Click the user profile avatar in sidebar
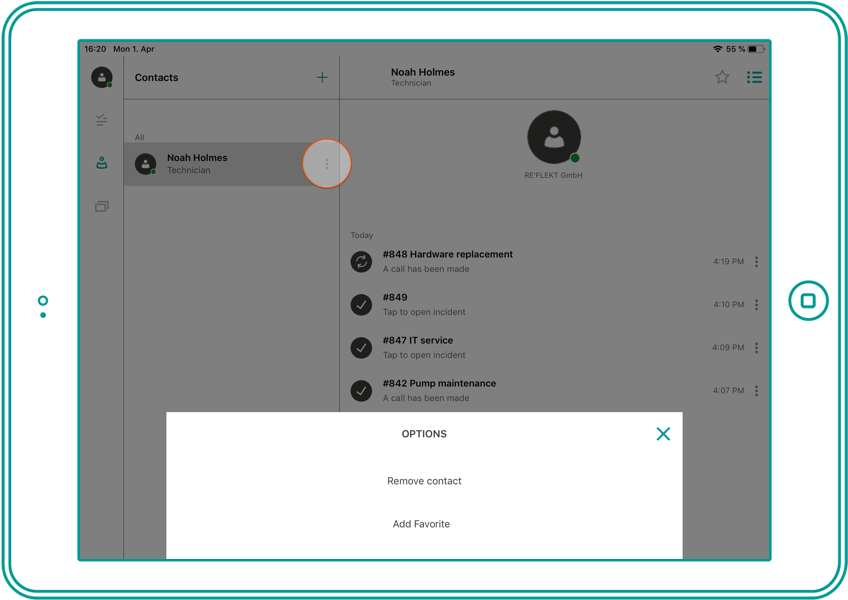 (102, 77)
